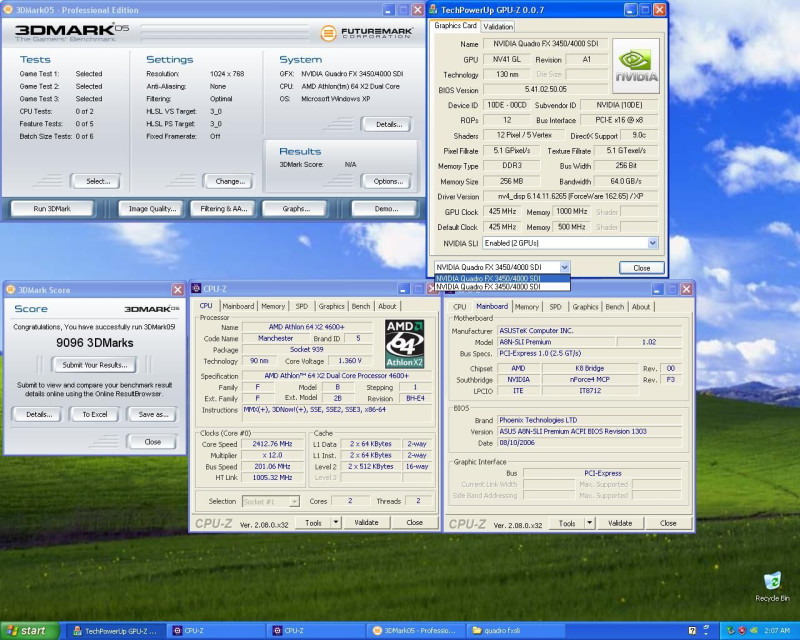Open Bench tab in processor CPU-Z window

(361, 306)
